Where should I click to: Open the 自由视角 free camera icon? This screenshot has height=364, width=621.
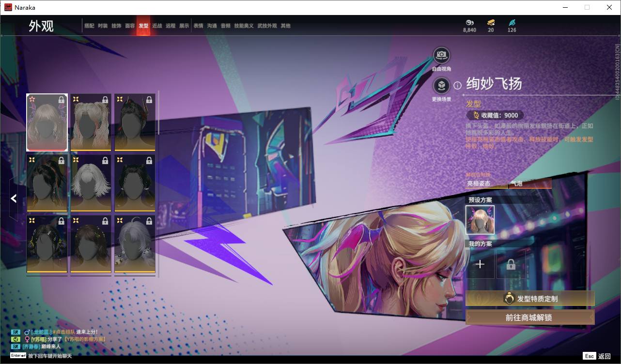tap(441, 55)
